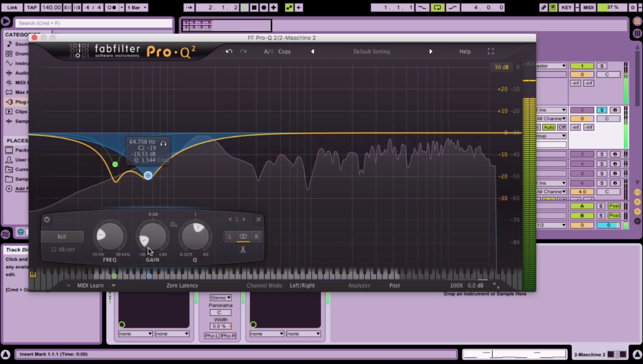643x364 pixels.
Task: Click the tempo field 140.00
Action: [51, 7]
